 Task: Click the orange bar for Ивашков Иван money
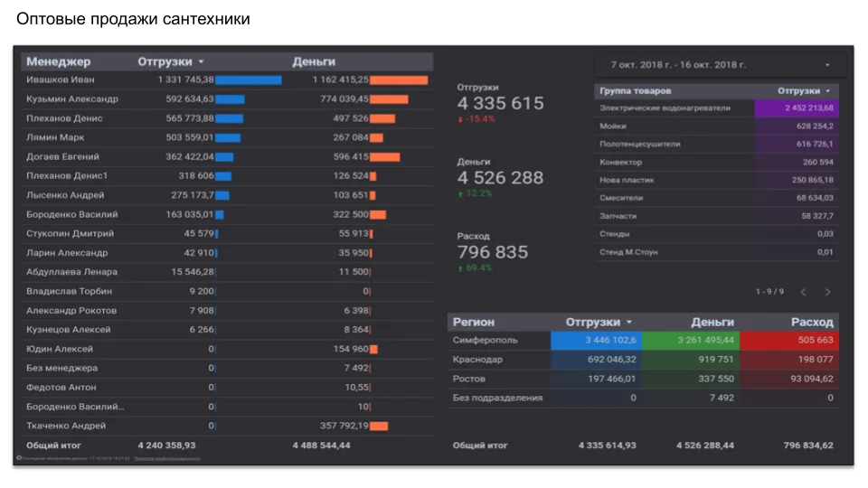point(399,80)
